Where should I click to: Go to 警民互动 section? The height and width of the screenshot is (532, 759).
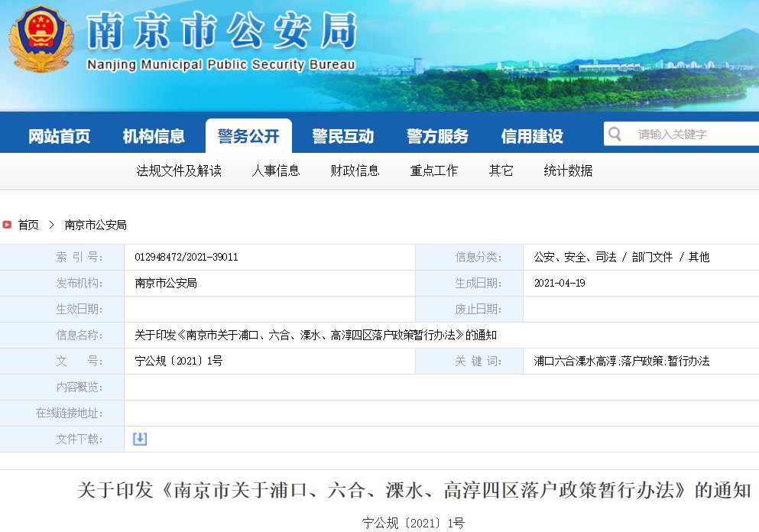point(342,137)
